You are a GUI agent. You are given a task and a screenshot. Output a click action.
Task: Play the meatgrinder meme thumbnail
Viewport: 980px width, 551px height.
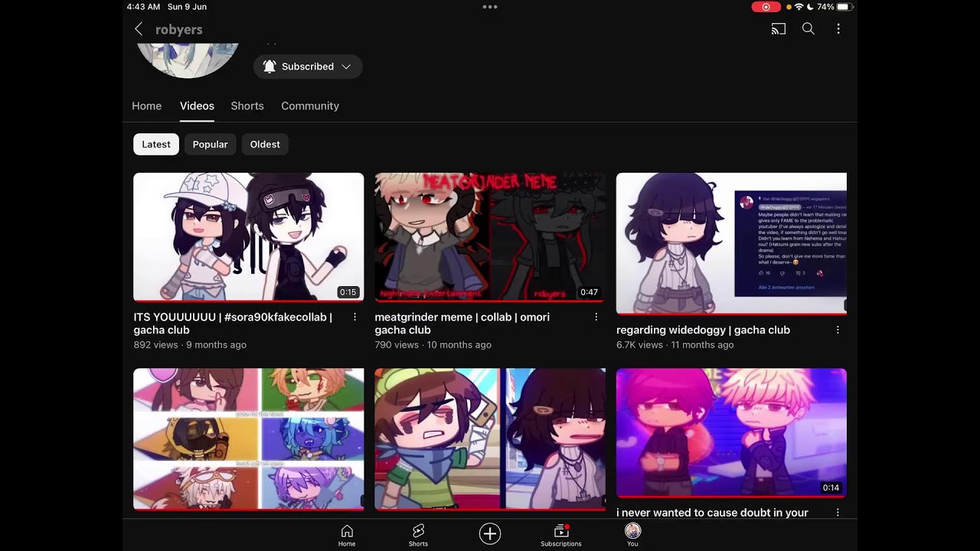[x=490, y=237]
